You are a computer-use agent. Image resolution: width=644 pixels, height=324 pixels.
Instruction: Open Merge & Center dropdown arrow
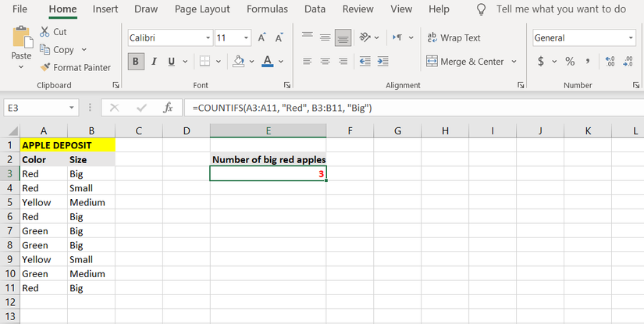514,62
